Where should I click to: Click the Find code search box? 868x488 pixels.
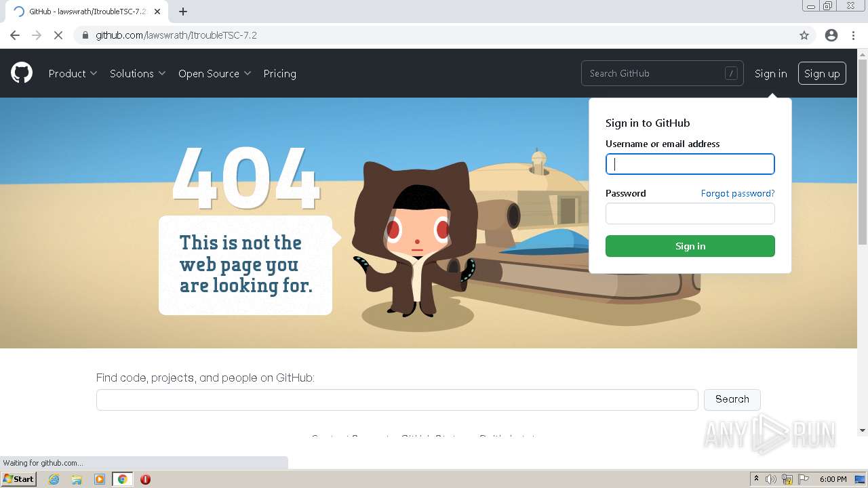tap(397, 399)
